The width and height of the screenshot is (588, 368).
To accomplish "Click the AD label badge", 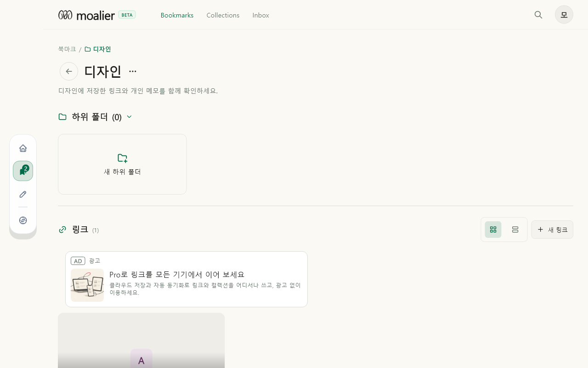I will (x=78, y=261).
